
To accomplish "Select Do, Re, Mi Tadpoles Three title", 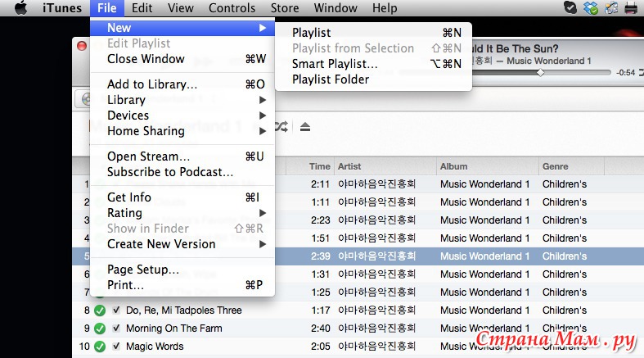I will coord(184,310).
